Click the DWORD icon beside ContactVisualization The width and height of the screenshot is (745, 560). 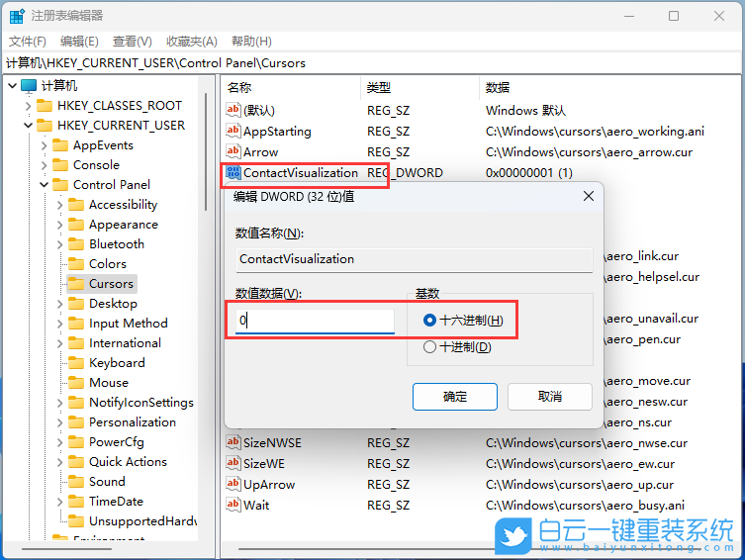click(x=233, y=172)
